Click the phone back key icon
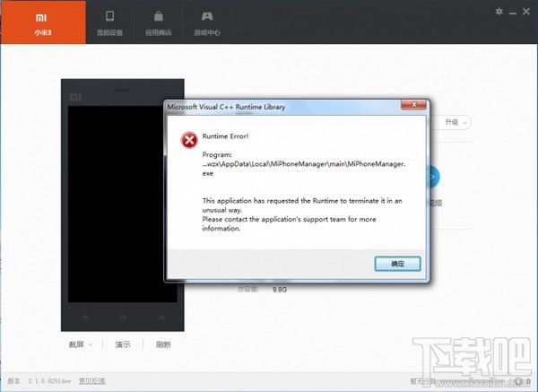 tap(161, 318)
